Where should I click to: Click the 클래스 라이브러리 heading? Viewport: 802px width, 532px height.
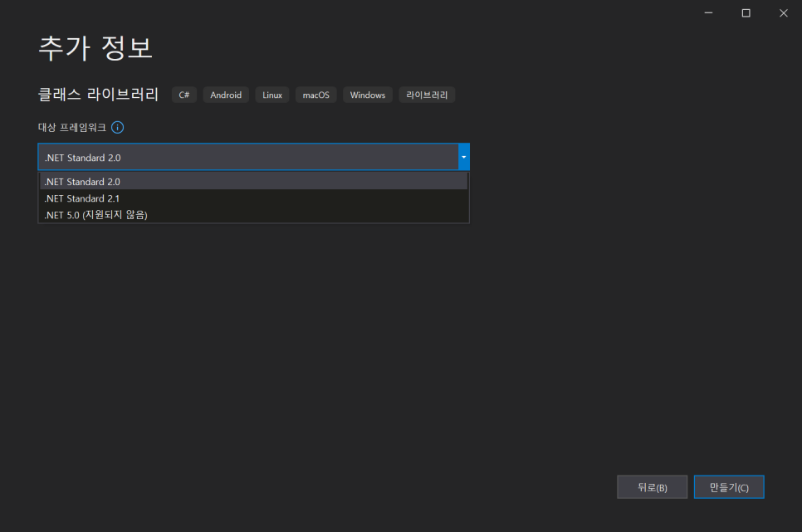98,94
